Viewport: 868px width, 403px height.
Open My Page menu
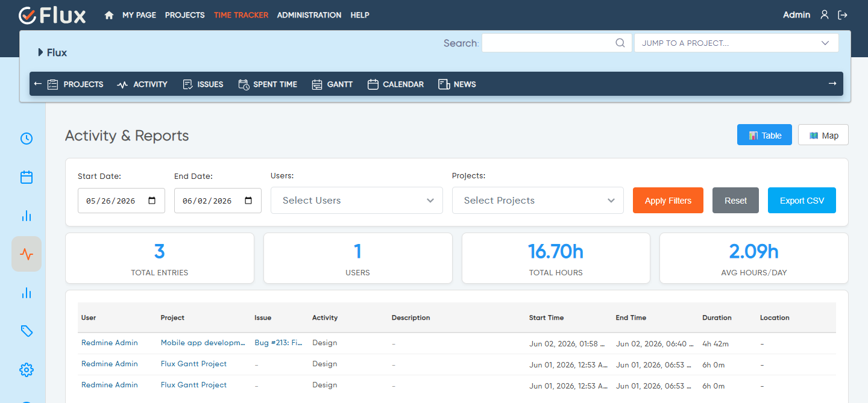pos(139,15)
